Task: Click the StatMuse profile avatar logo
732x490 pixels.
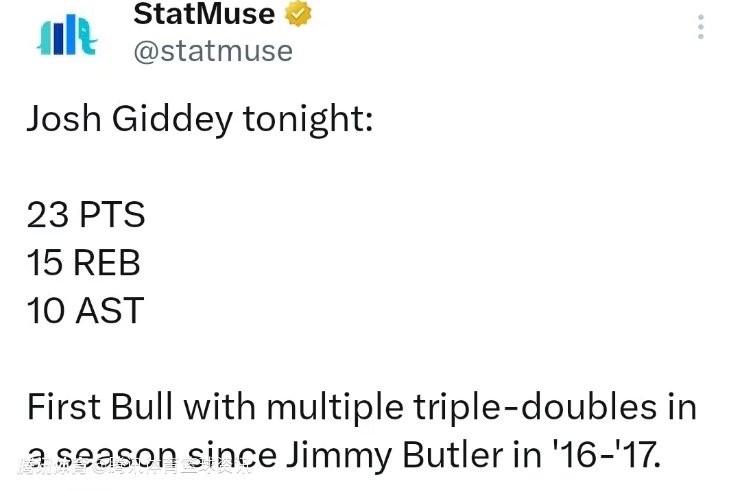Action: coord(66,34)
